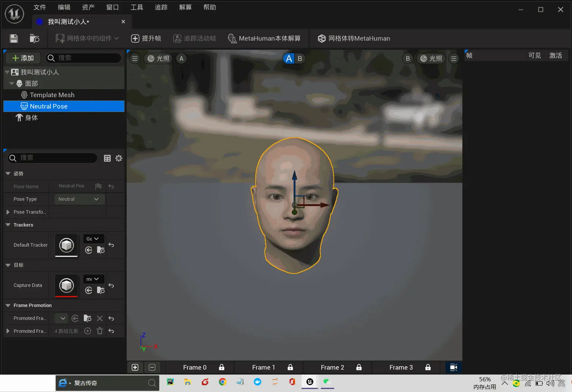The width and height of the screenshot is (572, 392).
Task: Click the save asset floppy disk icon
Action: coord(14,38)
